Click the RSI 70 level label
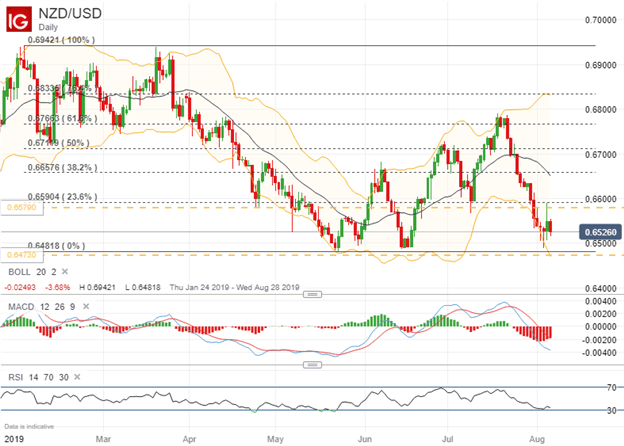 (x=612, y=387)
